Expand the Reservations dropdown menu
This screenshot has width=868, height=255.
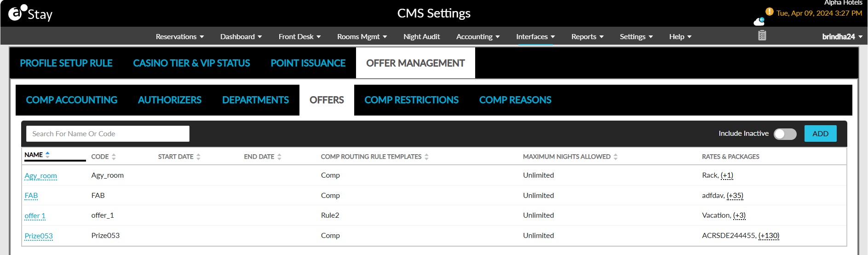(180, 37)
